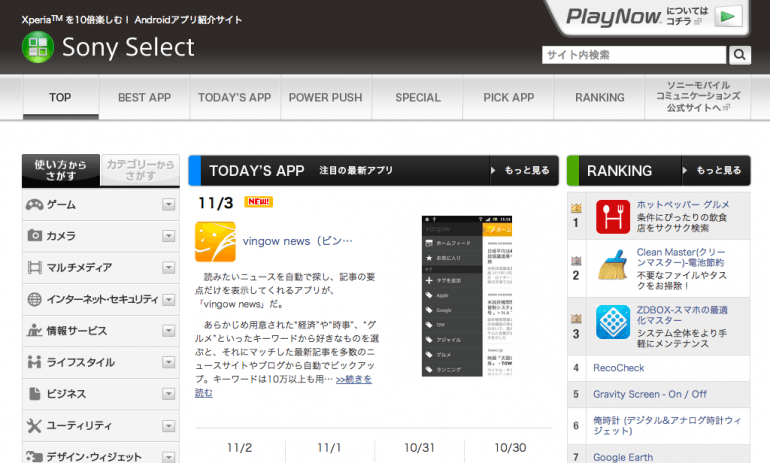This screenshot has height=463, width=770.
Task: Select the 10/30 date tab
Action: 510,448
